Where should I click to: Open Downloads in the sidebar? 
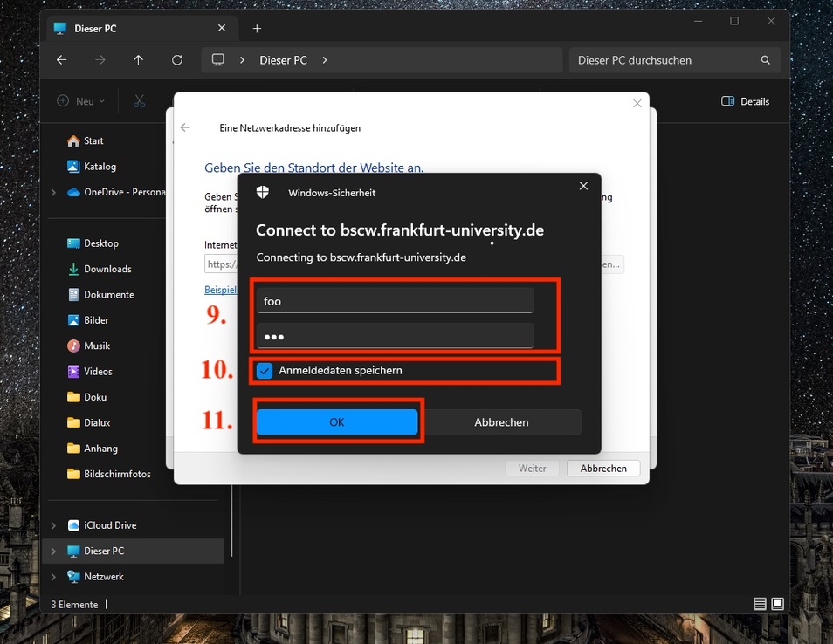(100, 269)
